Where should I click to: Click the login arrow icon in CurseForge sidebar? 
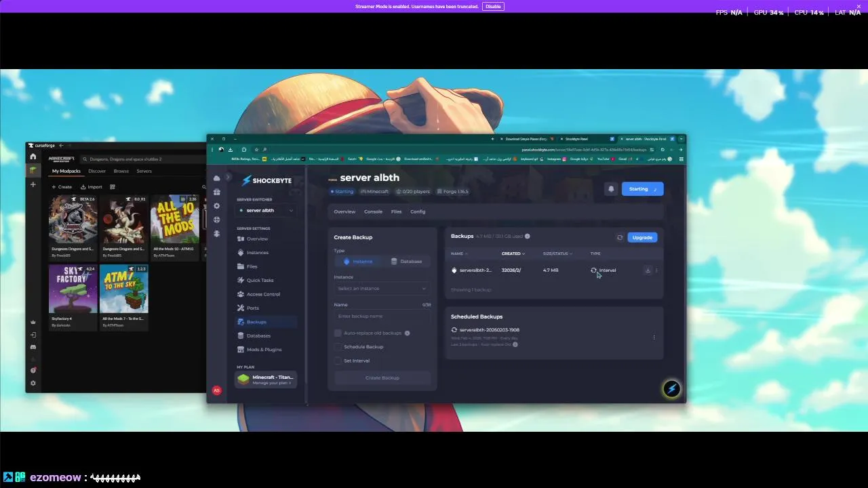[x=33, y=335]
